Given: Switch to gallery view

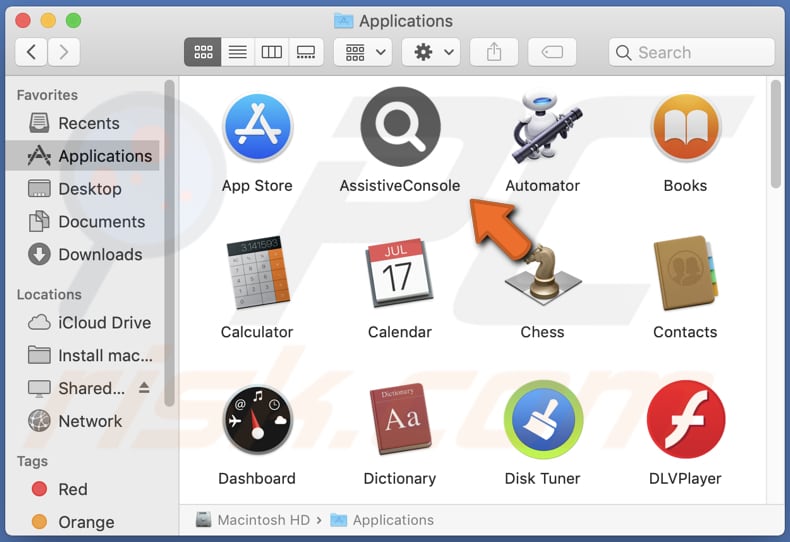Looking at the screenshot, I should 306,52.
